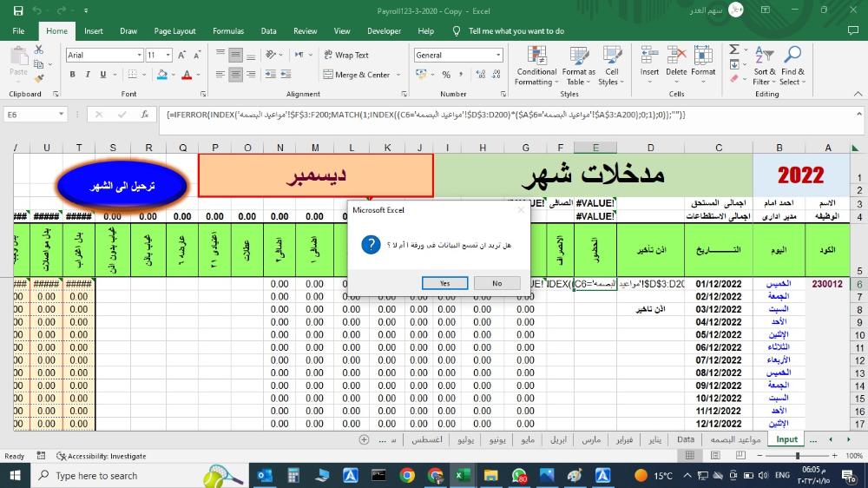This screenshot has width=868, height=488.
Task: Open File Explorer from the taskbar
Action: [x=490, y=475]
